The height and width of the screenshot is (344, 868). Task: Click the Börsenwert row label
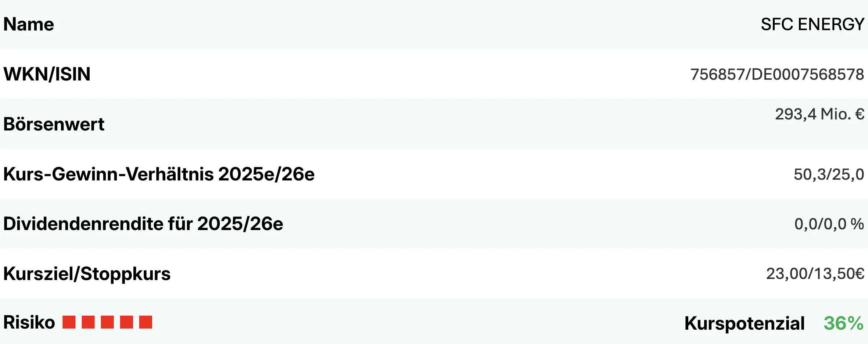54,124
